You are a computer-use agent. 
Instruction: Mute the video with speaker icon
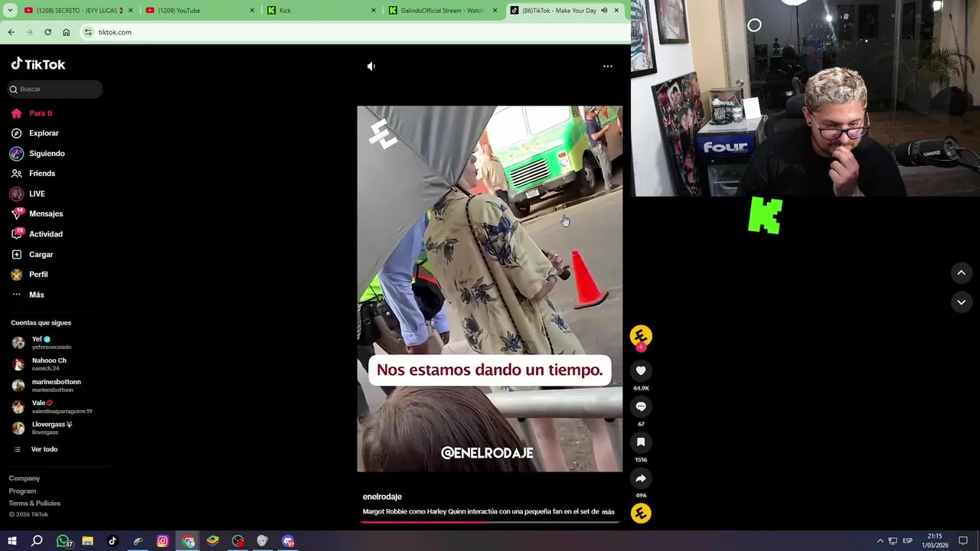pyautogui.click(x=371, y=67)
